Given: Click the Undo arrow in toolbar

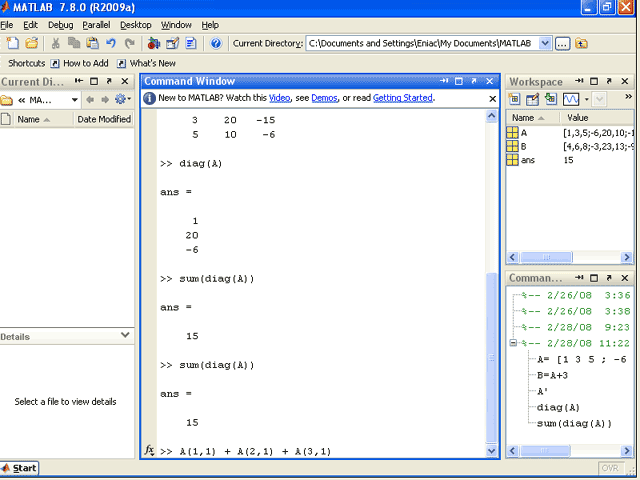Looking at the screenshot, I should [111, 43].
